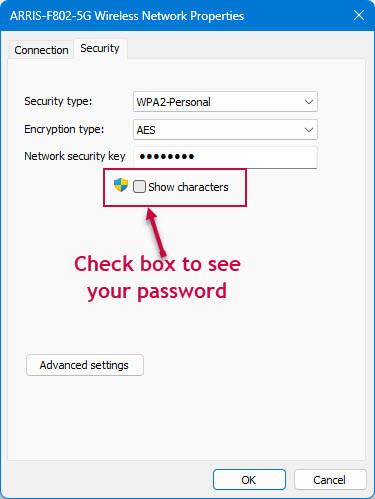
Task: Click the UAC shield icon beside Show characters
Action: tap(121, 185)
